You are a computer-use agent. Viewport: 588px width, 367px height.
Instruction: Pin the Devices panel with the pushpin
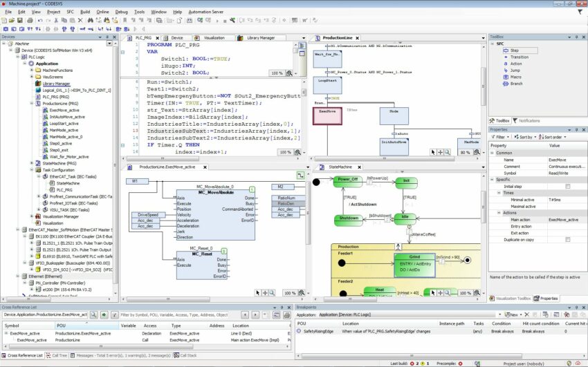[x=107, y=37]
